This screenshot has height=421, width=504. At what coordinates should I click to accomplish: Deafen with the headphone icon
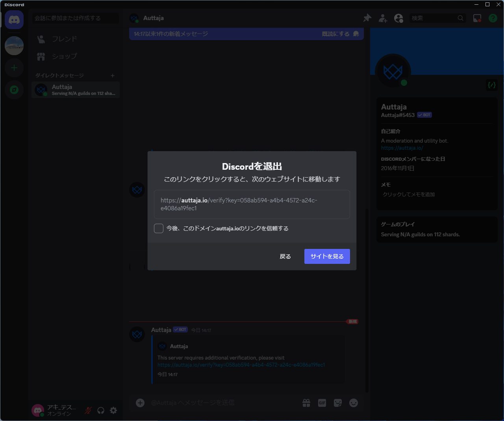[100, 410]
